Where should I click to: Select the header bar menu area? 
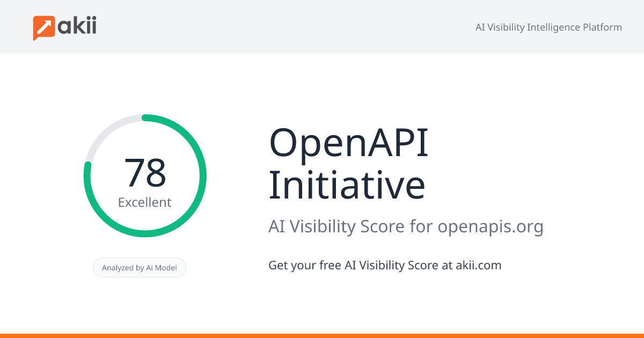pos(322,27)
